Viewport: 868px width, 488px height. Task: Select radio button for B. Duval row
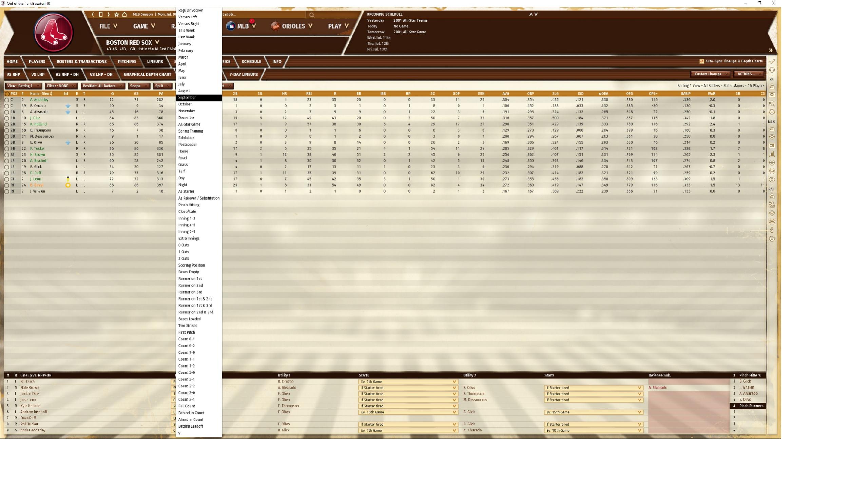(x=7, y=186)
